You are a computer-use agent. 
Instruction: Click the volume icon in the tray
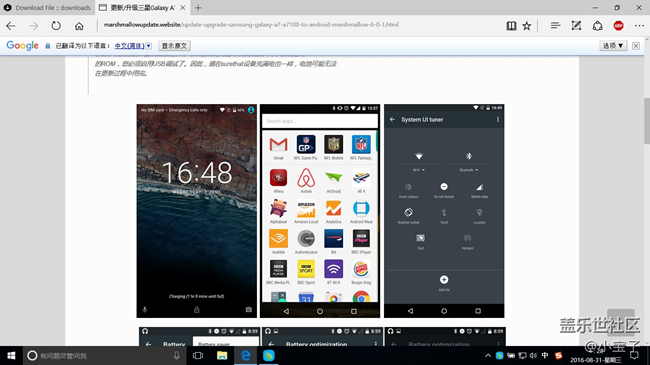click(534, 355)
